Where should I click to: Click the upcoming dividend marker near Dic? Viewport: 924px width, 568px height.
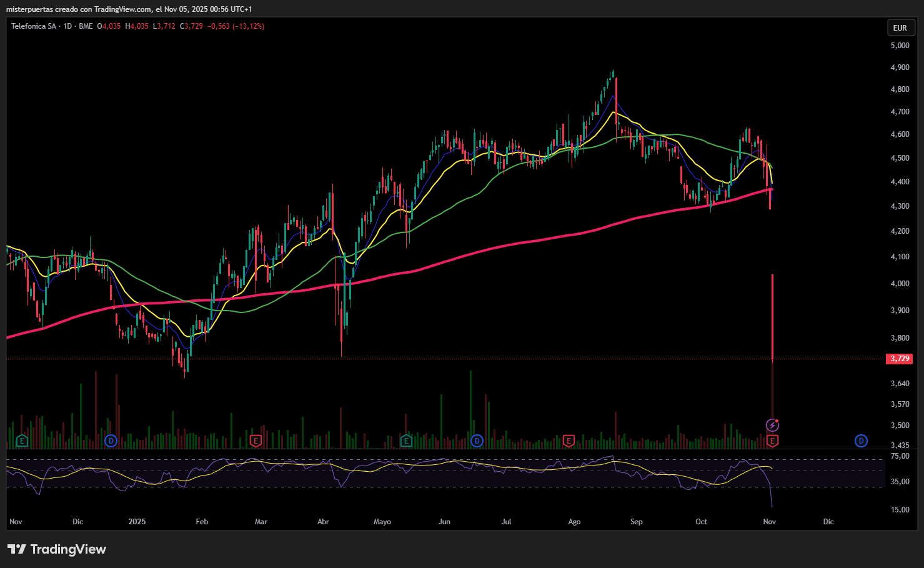861,441
